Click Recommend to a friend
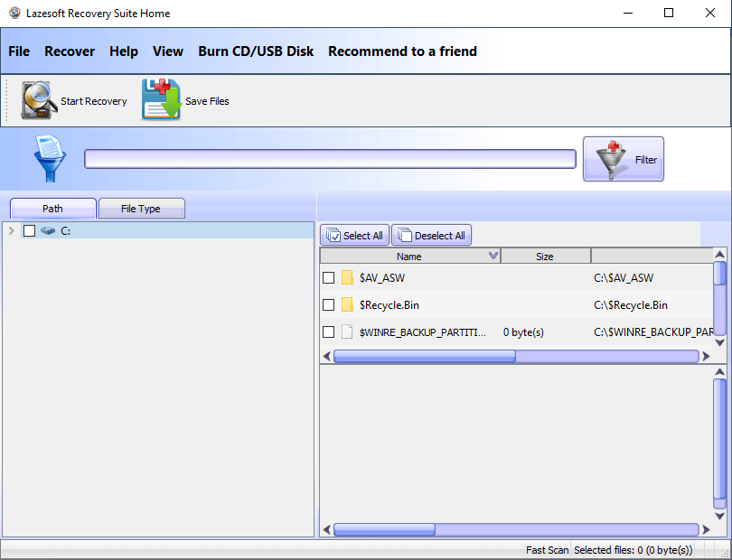Image resolution: width=732 pixels, height=560 pixels. (x=402, y=51)
